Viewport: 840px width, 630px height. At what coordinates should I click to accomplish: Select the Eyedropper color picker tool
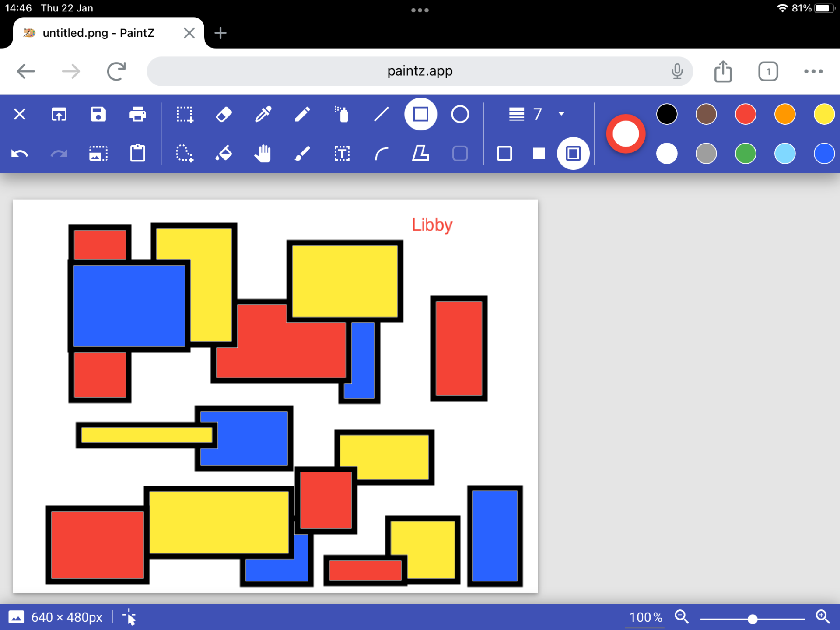[x=263, y=115]
